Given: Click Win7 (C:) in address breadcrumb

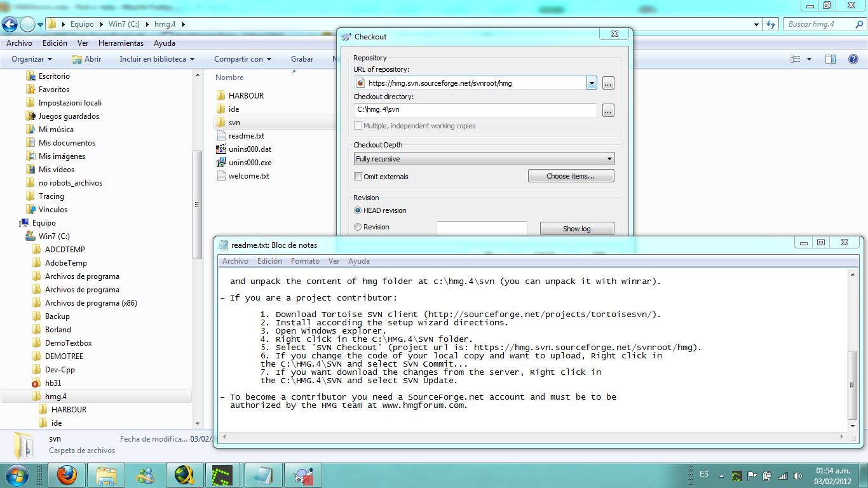Looking at the screenshot, I should pyautogui.click(x=123, y=24).
